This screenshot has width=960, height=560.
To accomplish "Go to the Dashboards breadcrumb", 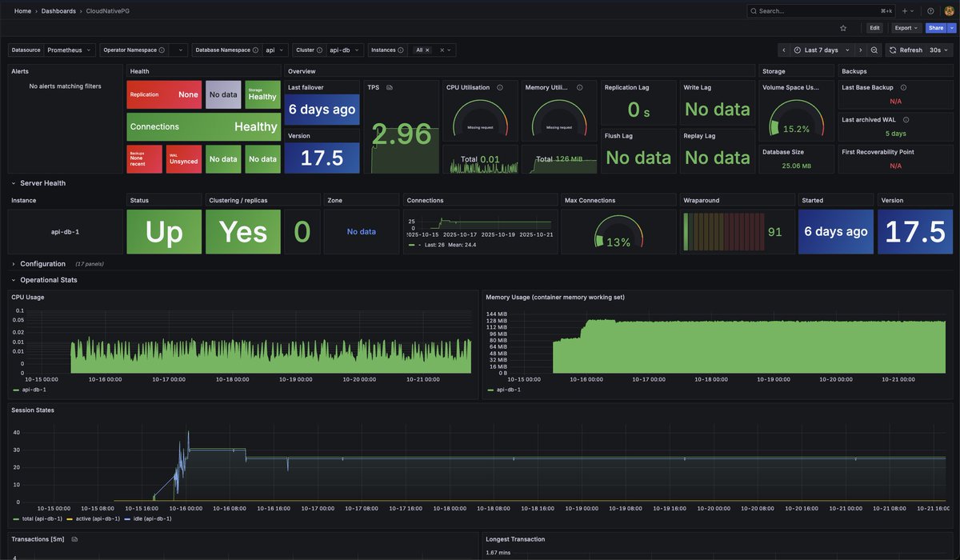I will pos(58,11).
